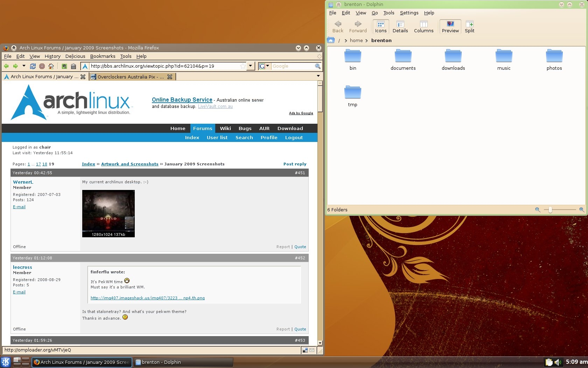The image size is (588, 368).
Task: Open the list all tabs dropdown
Action: pyautogui.click(x=318, y=76)
